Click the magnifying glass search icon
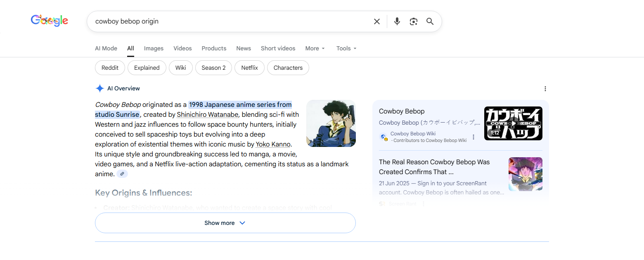The width and height of the screenshot is (644, 260). (430, 21)
